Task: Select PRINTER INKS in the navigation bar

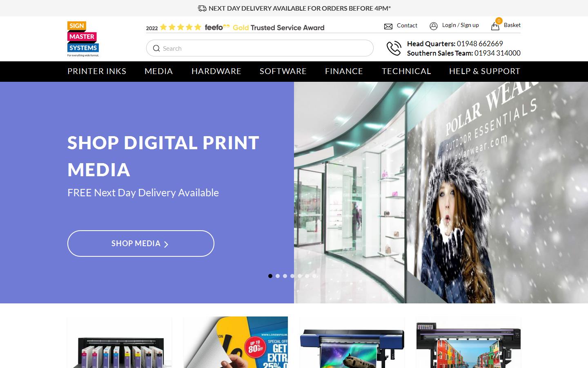Action: click(x=97, y=72)
